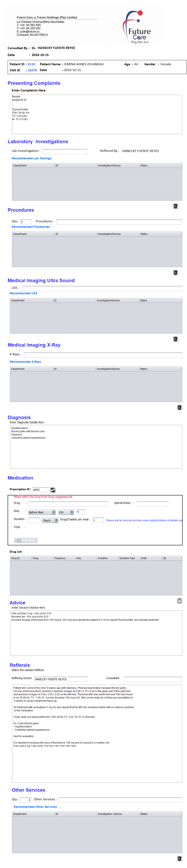Click the trash icon below Laboratory Investigations table

[175, 206]
